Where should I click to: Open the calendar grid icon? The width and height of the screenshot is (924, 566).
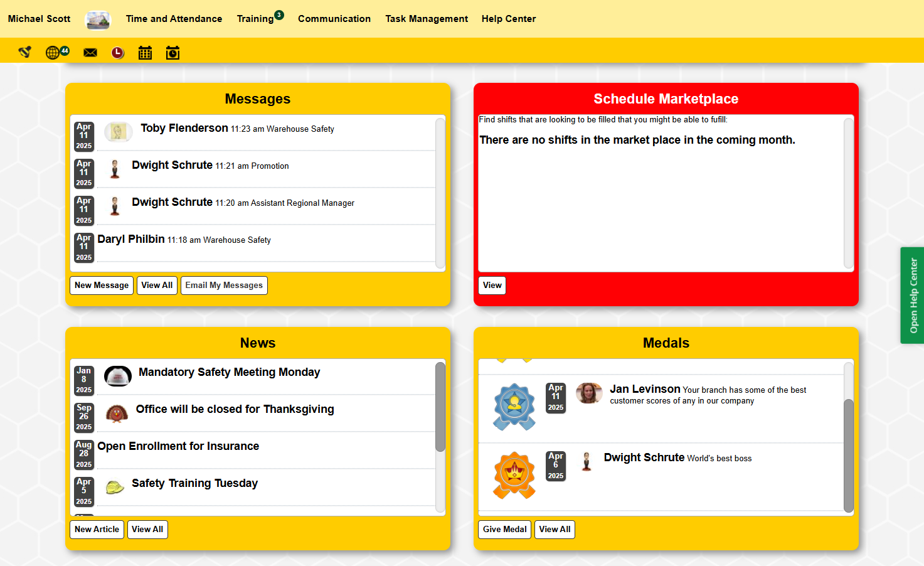[x=145, y=53]
